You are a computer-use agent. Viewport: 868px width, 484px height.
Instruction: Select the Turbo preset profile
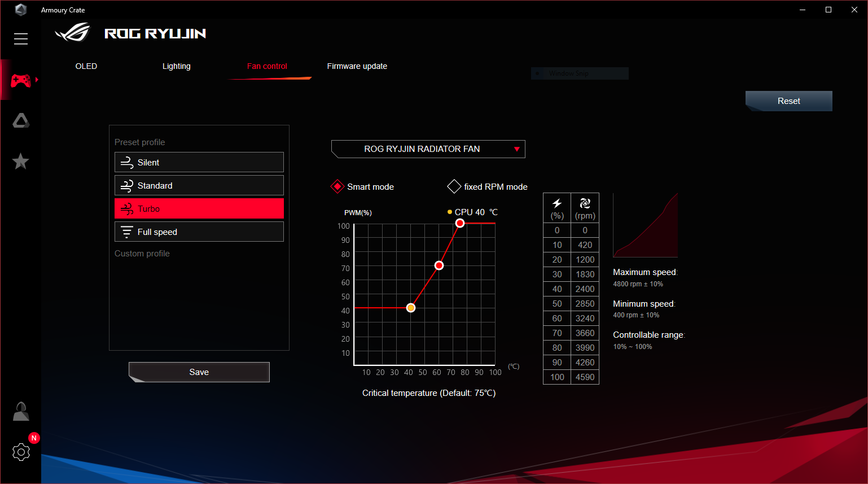[199, 208]
